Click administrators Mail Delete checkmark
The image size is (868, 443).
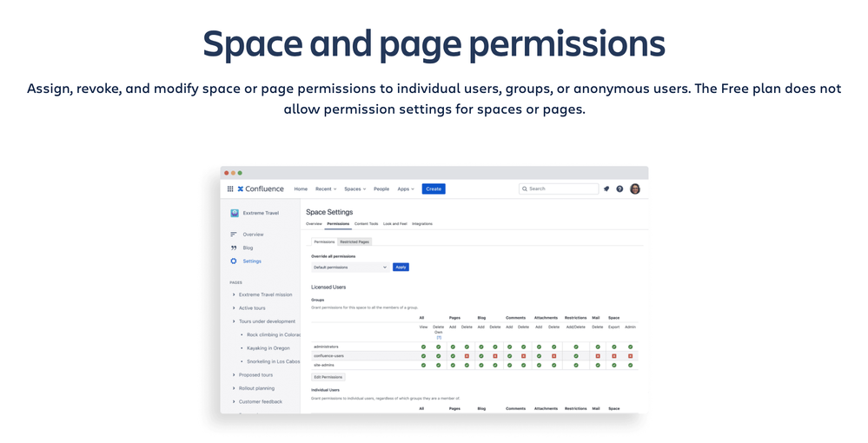point(598,347)
